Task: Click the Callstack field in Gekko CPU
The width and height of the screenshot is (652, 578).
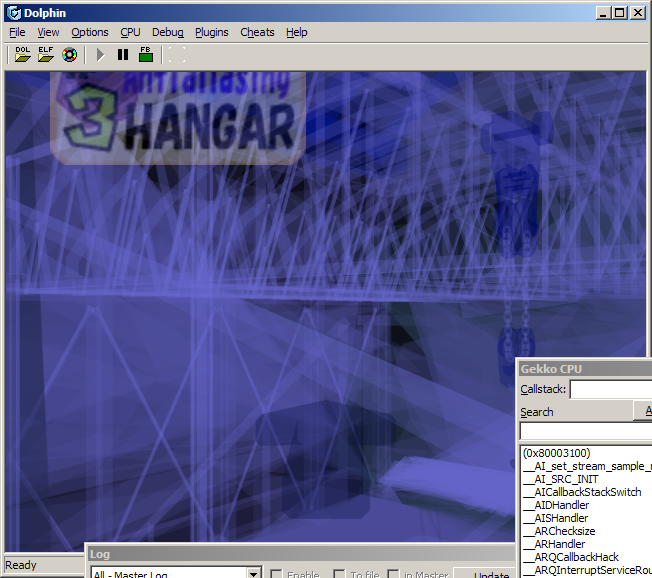Action: [x=610, y=389]
